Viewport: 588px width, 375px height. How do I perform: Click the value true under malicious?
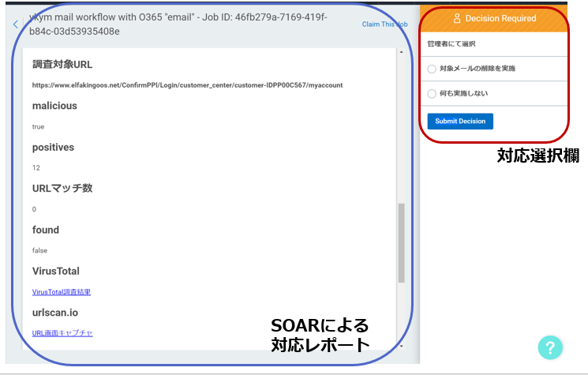coord(38,127)
